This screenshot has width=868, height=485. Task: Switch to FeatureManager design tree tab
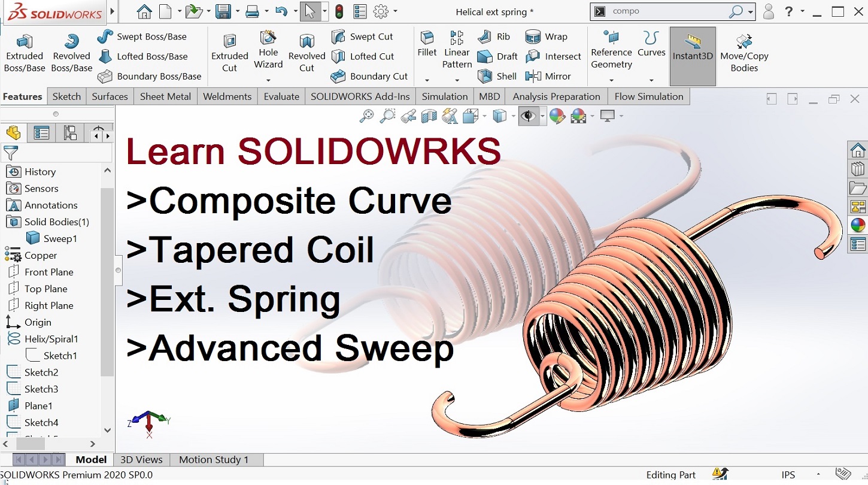pyautogui.click(x=14, y=133)
